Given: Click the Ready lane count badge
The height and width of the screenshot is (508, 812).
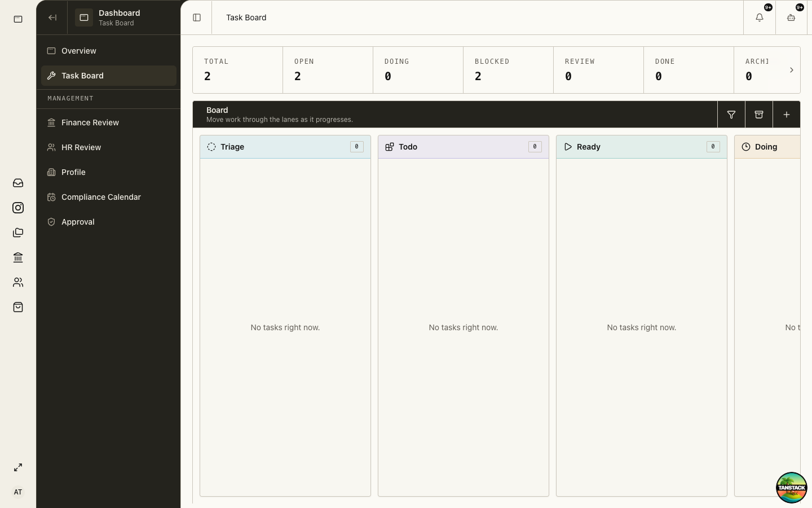Looking at the screenshot, I should click(x=713, y=147).
